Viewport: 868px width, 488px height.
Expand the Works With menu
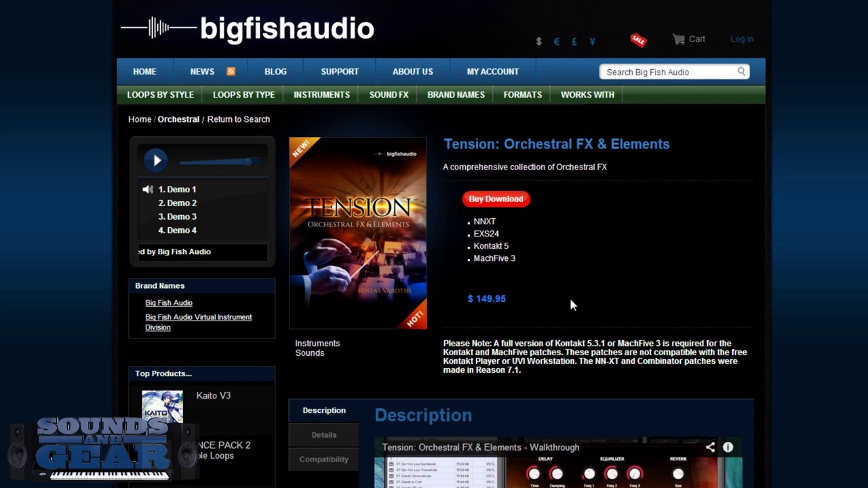587,94
